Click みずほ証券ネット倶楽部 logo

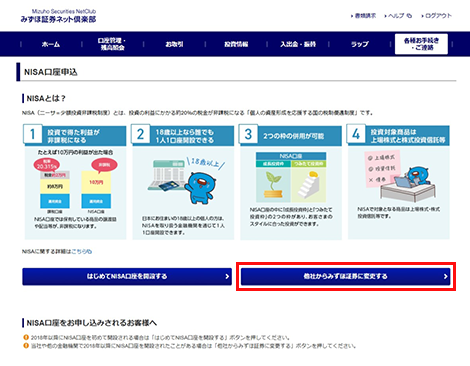tap(58, 16)
